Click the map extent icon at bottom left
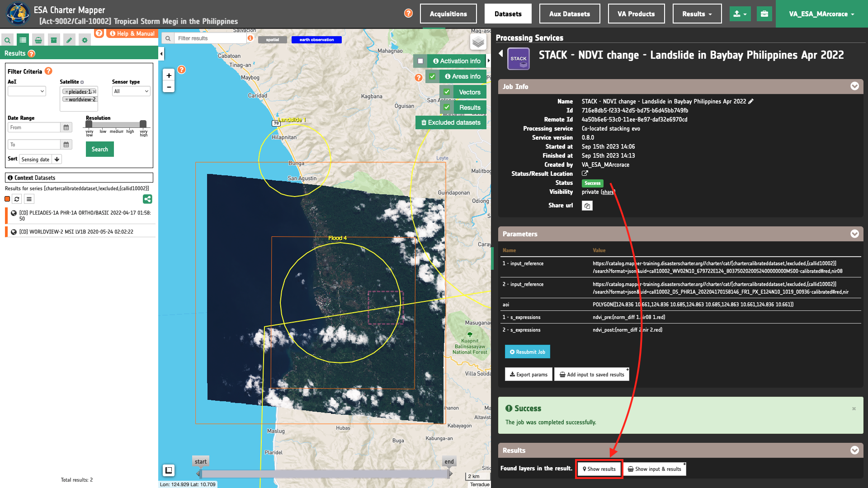This screenshot has height=488, width=868. (x=169, y=470)
